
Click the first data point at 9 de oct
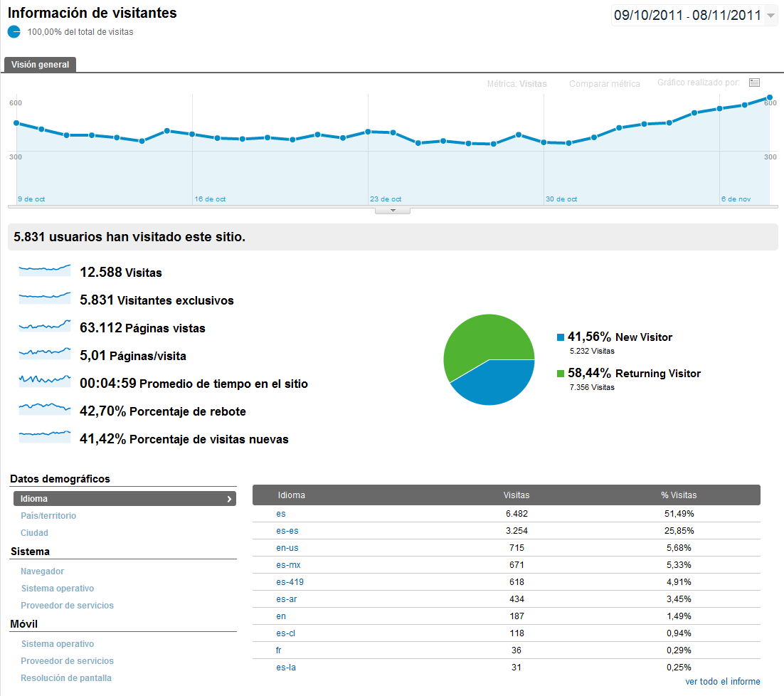(x=16, y=123)
